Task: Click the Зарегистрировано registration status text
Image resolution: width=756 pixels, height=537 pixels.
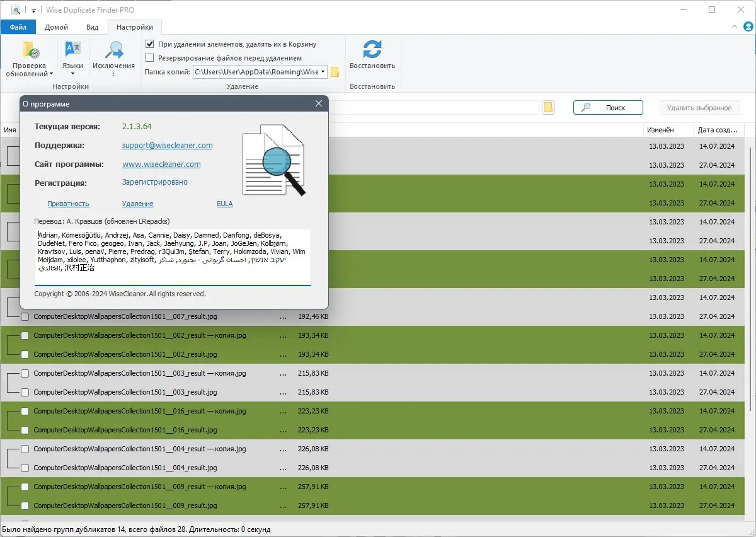Action: (155, 182)
